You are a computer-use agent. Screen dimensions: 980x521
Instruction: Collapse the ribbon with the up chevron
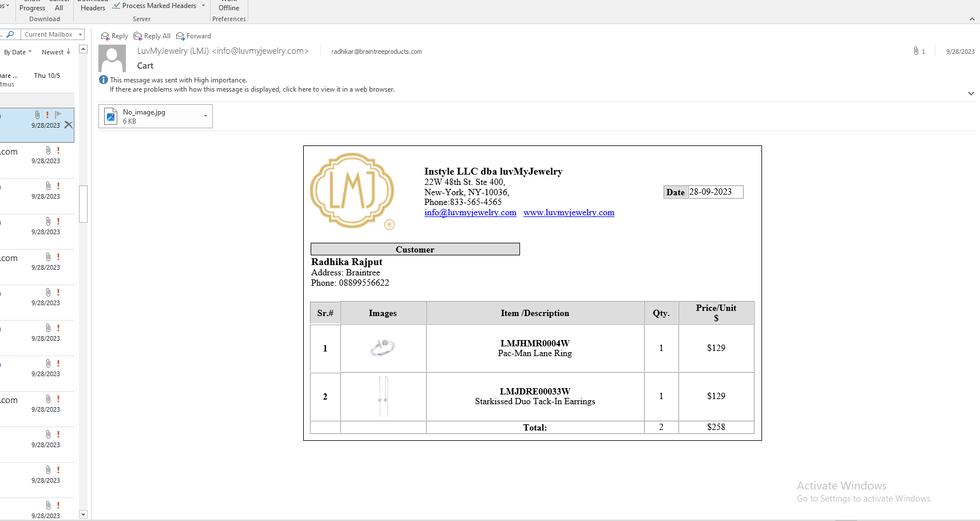[972, 19]
